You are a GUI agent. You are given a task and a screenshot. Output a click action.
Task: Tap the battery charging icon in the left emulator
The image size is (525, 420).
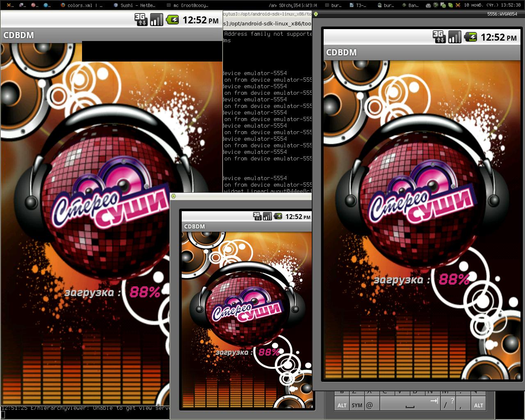coord(172,19)
